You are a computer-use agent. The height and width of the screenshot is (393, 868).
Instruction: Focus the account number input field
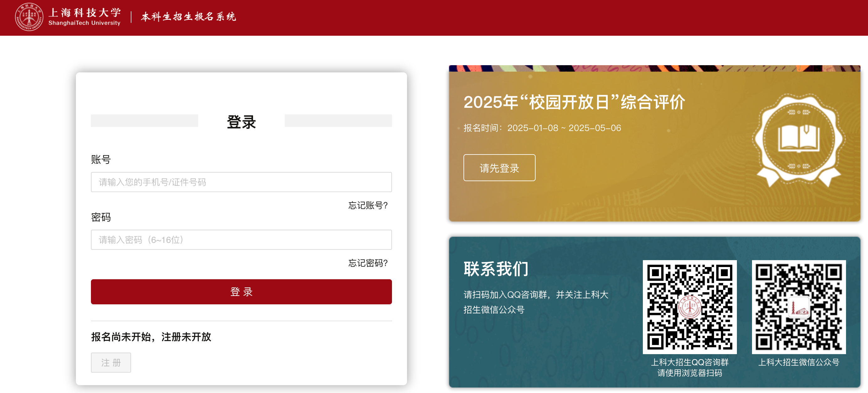[241, 182]
